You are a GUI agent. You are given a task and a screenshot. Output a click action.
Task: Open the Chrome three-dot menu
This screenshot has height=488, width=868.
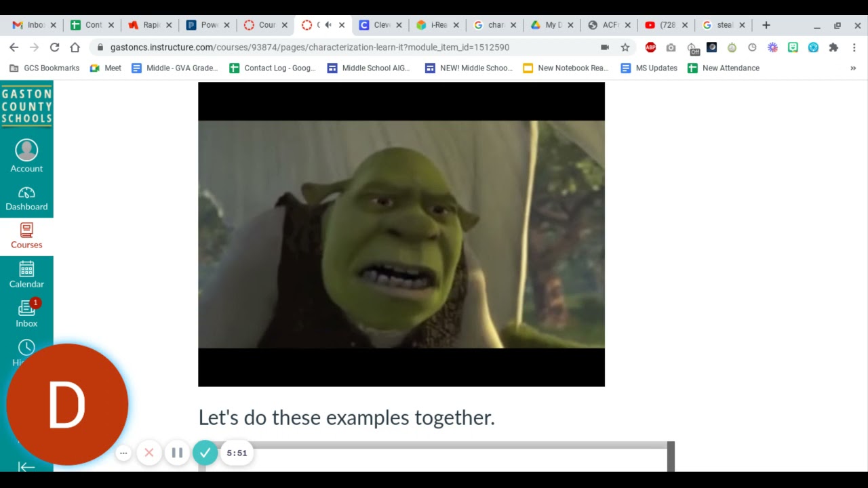pos(854,47)
